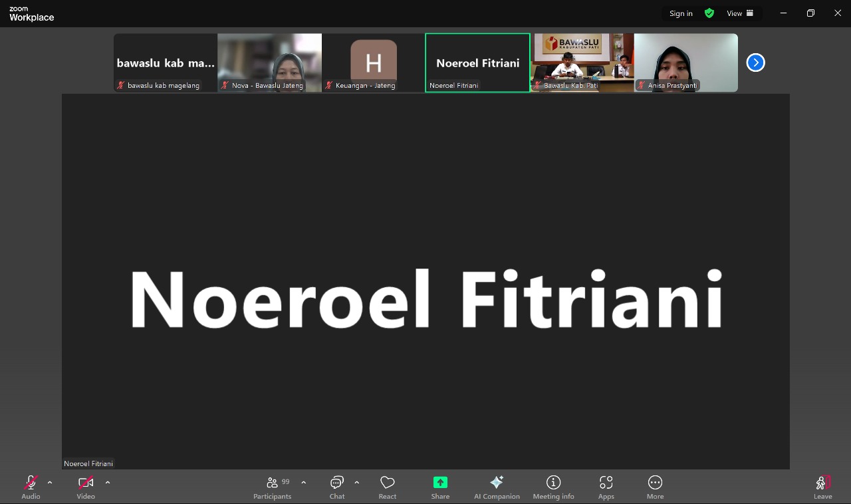Select Anisa Prastyanti video thumbnail

point(685,63)
